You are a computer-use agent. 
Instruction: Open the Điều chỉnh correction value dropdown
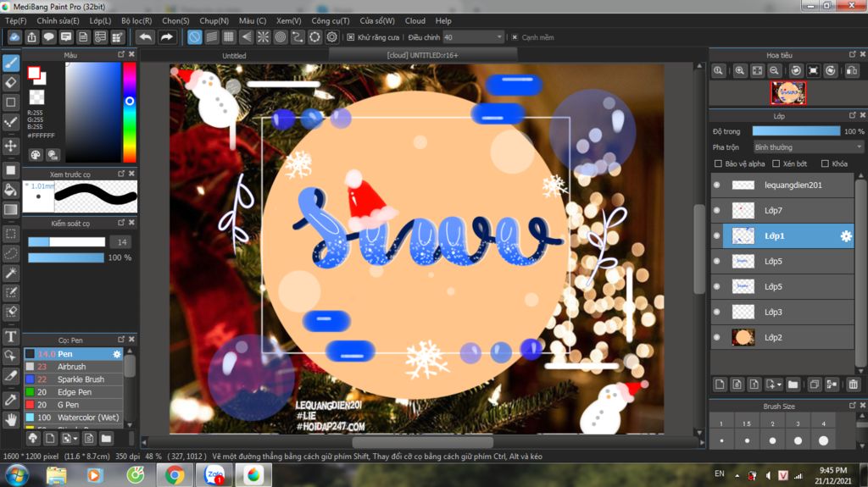[498, 37]
